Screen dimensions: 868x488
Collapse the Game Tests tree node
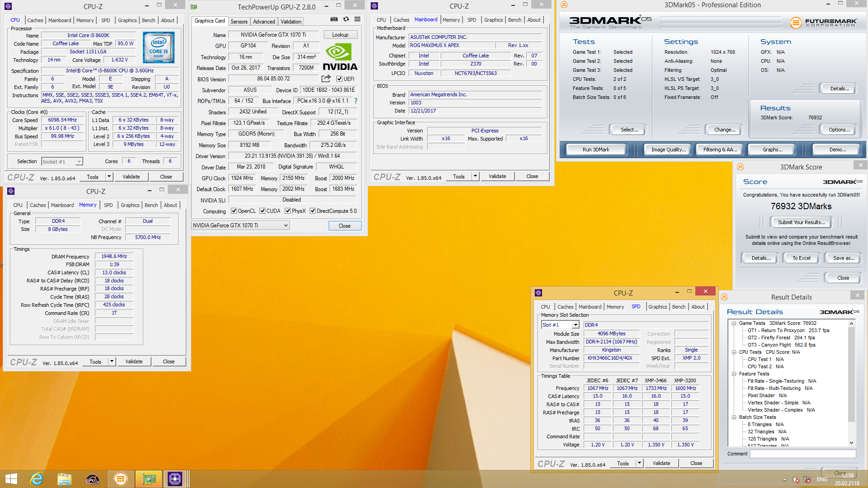(x=734, y=323)
